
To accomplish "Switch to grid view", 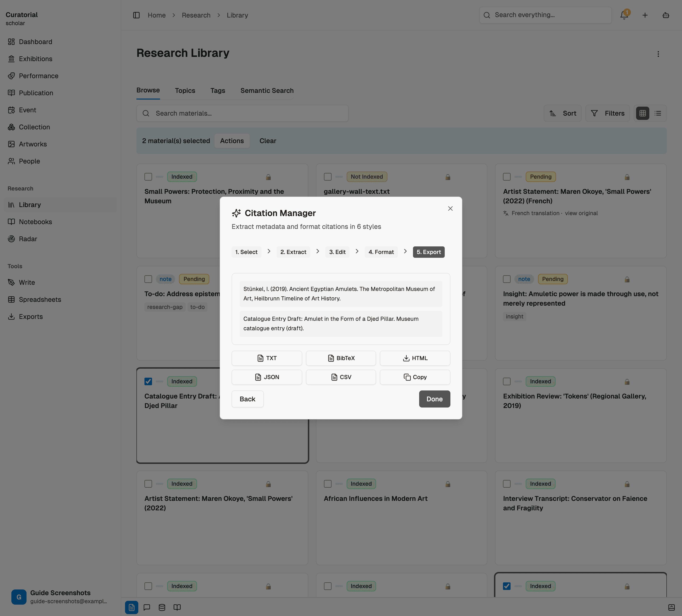I will click(x=642, y=113).
